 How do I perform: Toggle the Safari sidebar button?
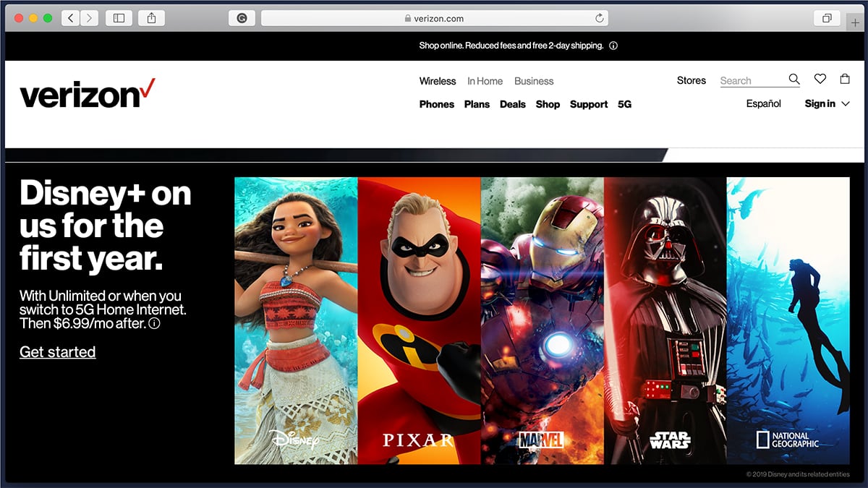119,18
